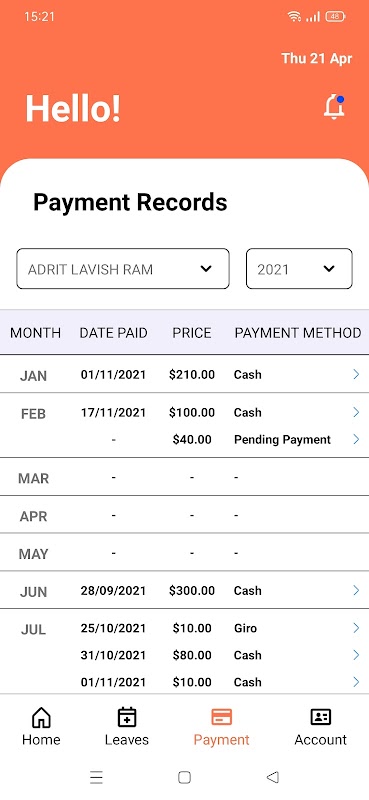
Task: Open notifications bell icon
Action: click(x=334, y=107)
